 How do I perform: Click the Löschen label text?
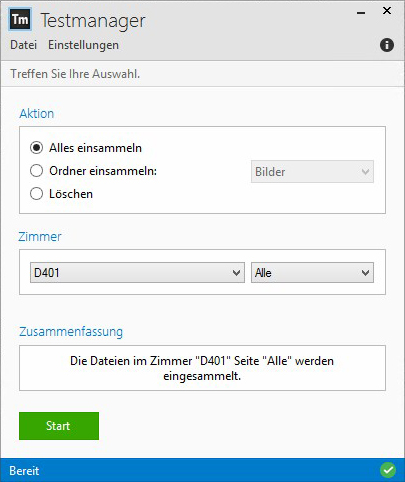pyautogui.click(x=71, y=194)
